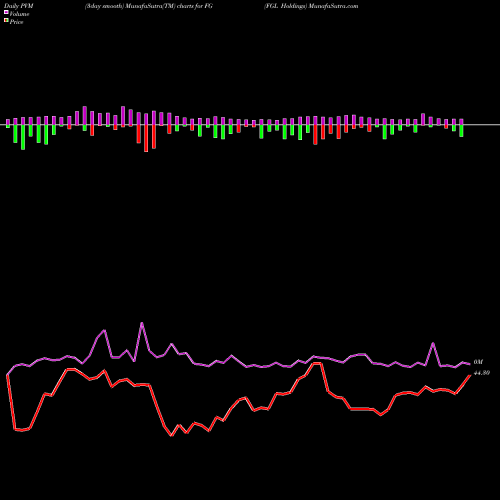Click the Price legend color swatch
500x500 pixels.
(x=6, y=21)
